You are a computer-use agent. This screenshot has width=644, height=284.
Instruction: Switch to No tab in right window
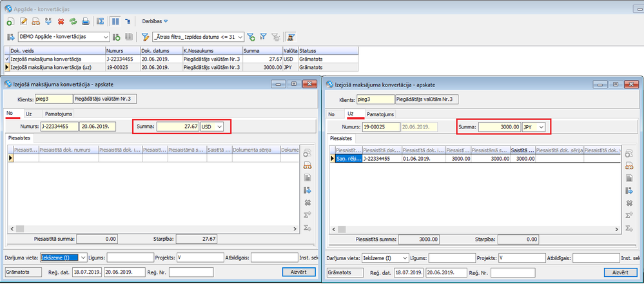coord(331,114)
